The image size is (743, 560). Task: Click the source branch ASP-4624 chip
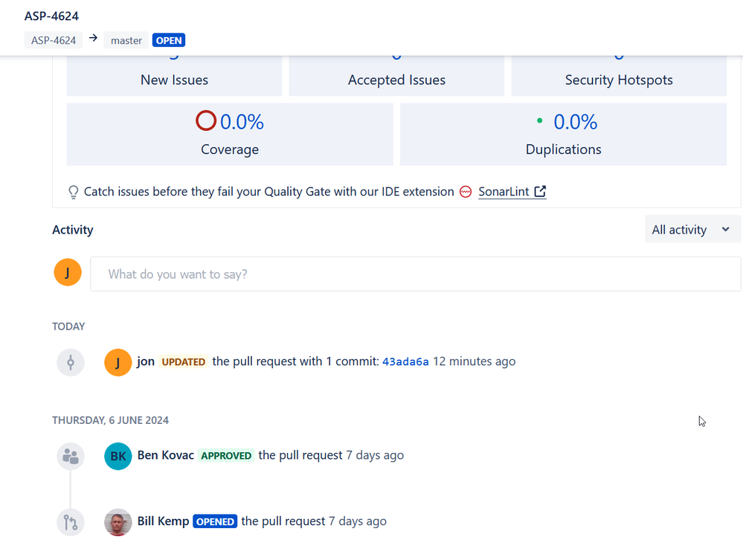pos(53,40)
